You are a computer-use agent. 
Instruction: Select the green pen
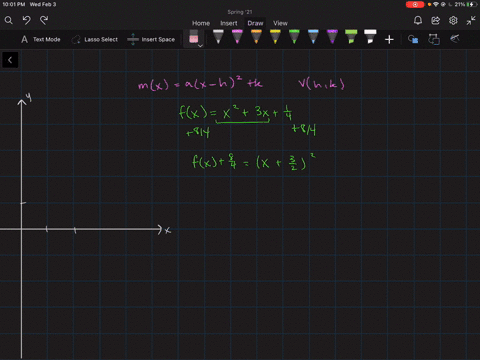click(294, 37)
